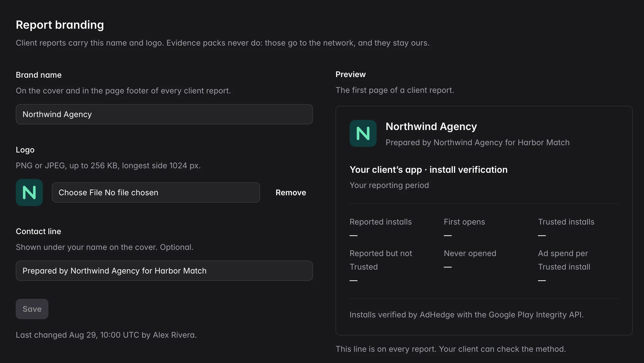Click 'Last changed Aug 29' note
This screenshot has width=644, height=363.
[106, 335]
